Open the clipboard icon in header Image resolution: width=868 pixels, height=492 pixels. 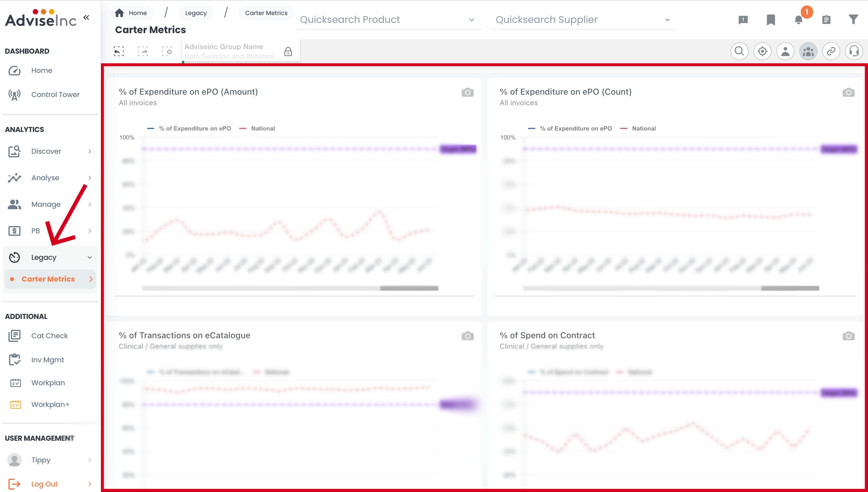(x=826, y=20)
